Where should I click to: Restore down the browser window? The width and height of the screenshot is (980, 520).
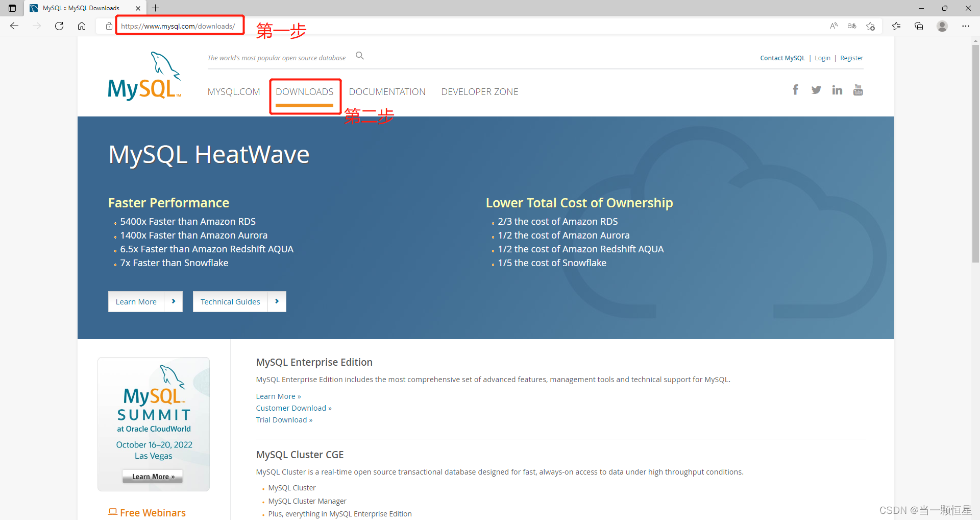945,8
